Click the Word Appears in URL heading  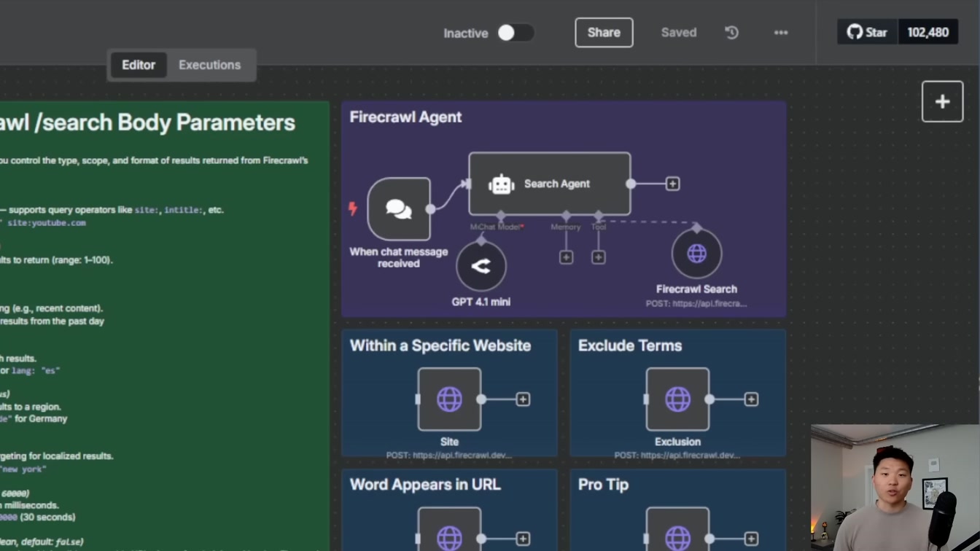tap(425, 485)
